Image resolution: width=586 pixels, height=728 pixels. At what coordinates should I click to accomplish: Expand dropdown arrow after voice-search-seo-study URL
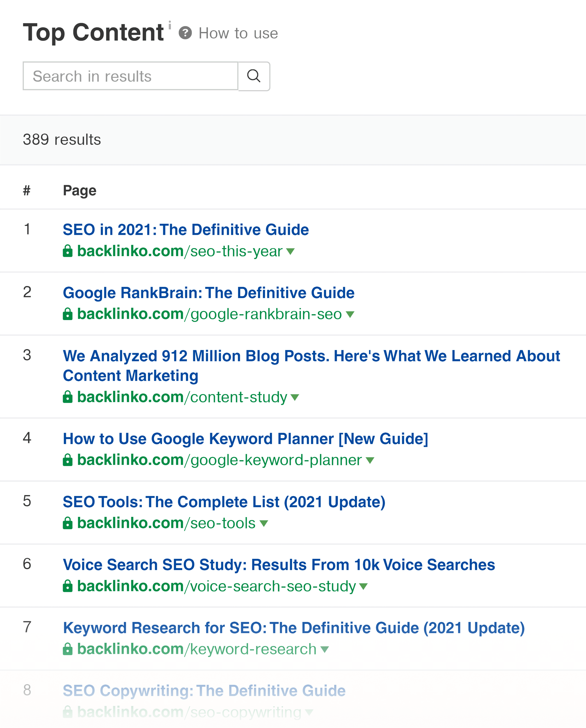(x=363, y=587)
